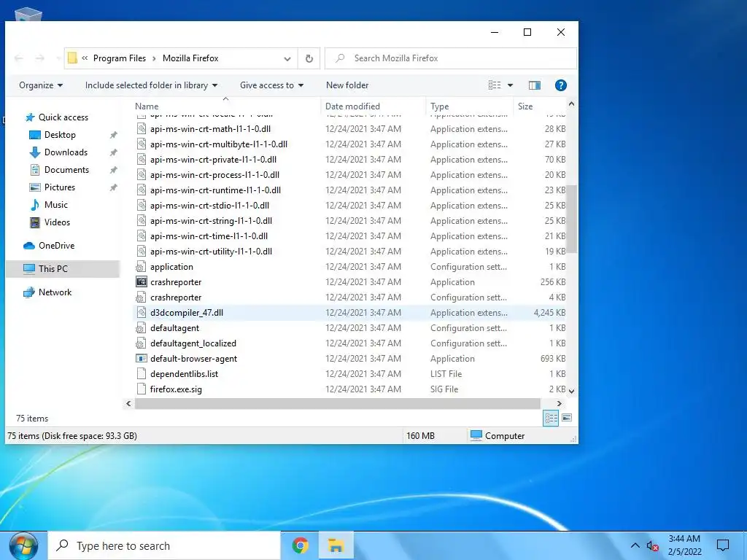Select the application configuration settings file

tap(350, 267)
